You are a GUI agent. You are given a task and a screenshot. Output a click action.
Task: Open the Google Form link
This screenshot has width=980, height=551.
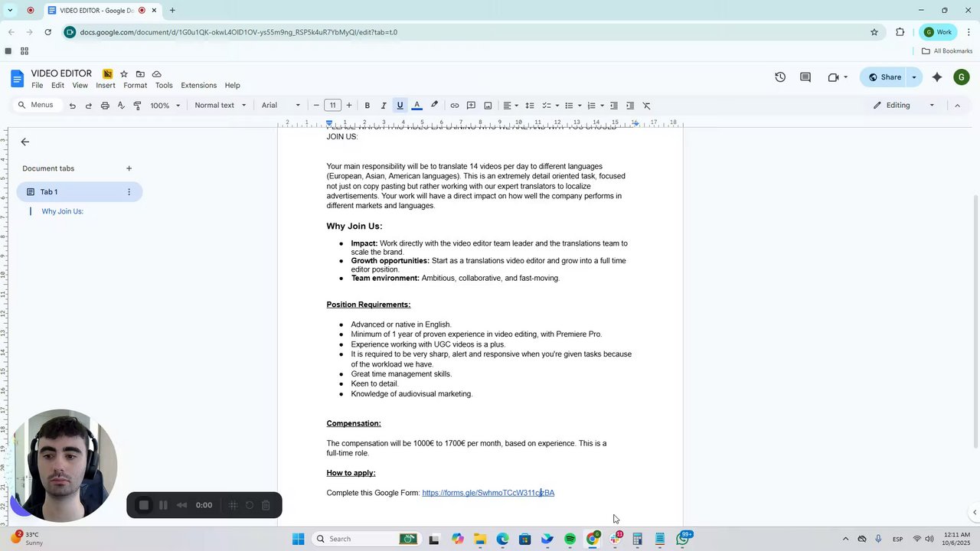[x=488, y=493]
